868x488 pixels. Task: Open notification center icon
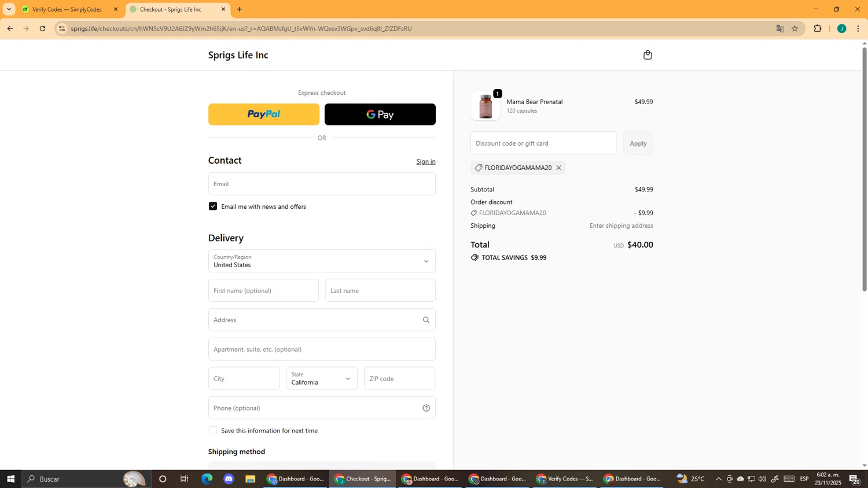tap(854, 479)
